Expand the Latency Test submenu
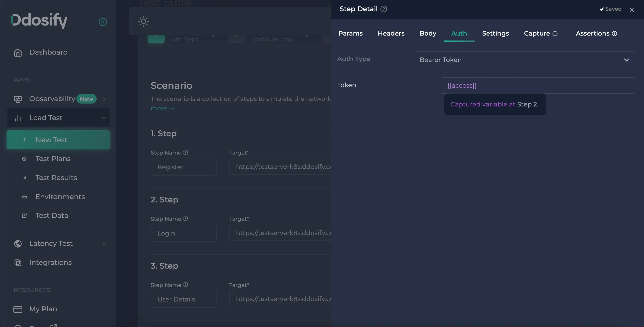 104,244
